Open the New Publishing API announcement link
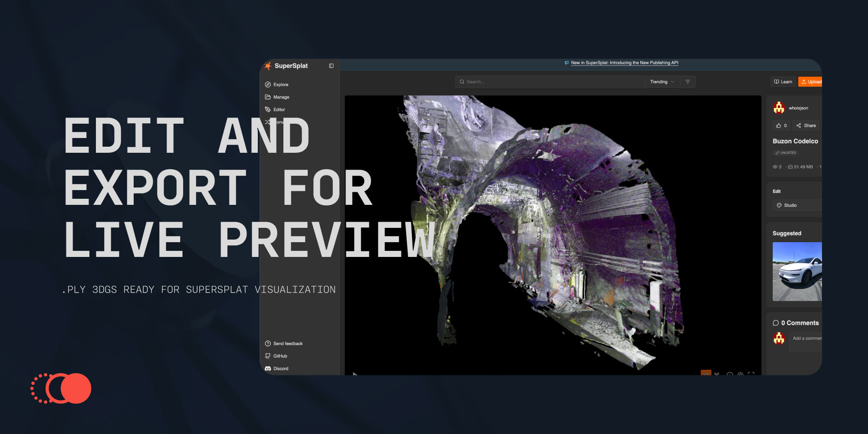This screenshot has width=868, height=434. 625,63
